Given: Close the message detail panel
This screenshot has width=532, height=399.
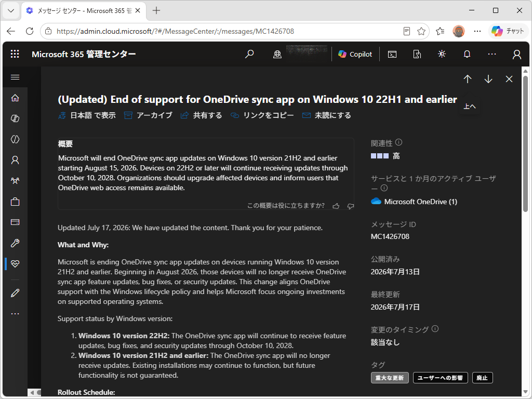Looking at the screenshot, I should coord(509,79).
